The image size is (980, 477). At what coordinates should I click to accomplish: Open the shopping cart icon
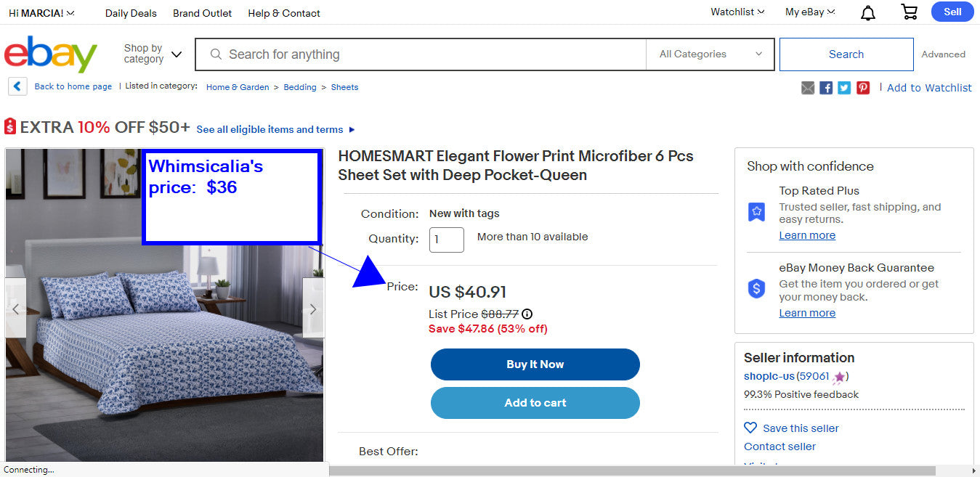coord(909,12)
